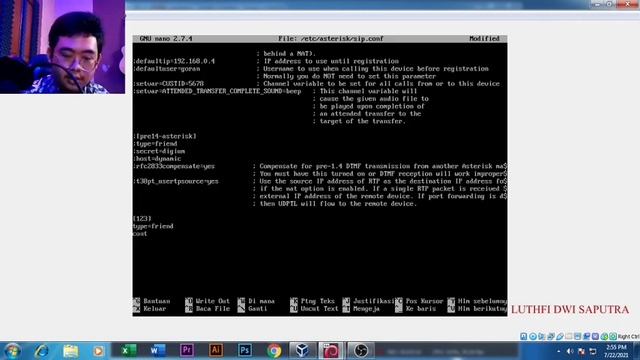This screenshot has height=360, width=640.
Task: Open Windows Explorer folder icon
Action: click(70, 351)
